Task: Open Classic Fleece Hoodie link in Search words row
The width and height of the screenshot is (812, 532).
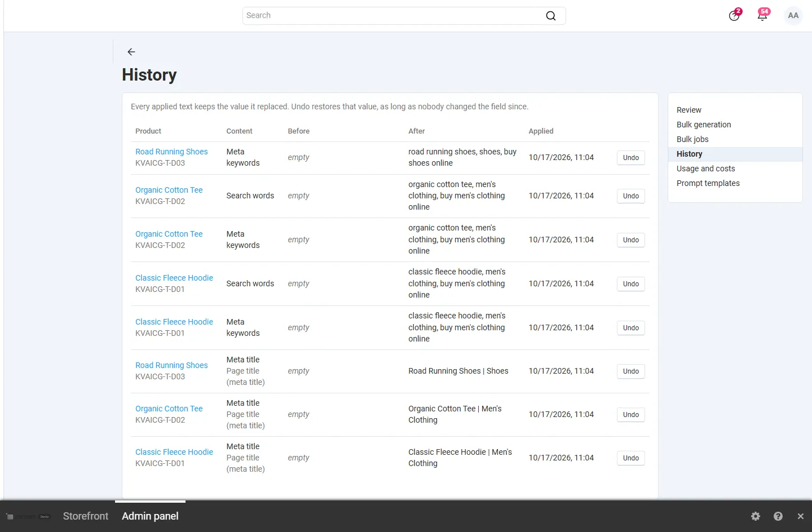Action: [x=174, y=278]
